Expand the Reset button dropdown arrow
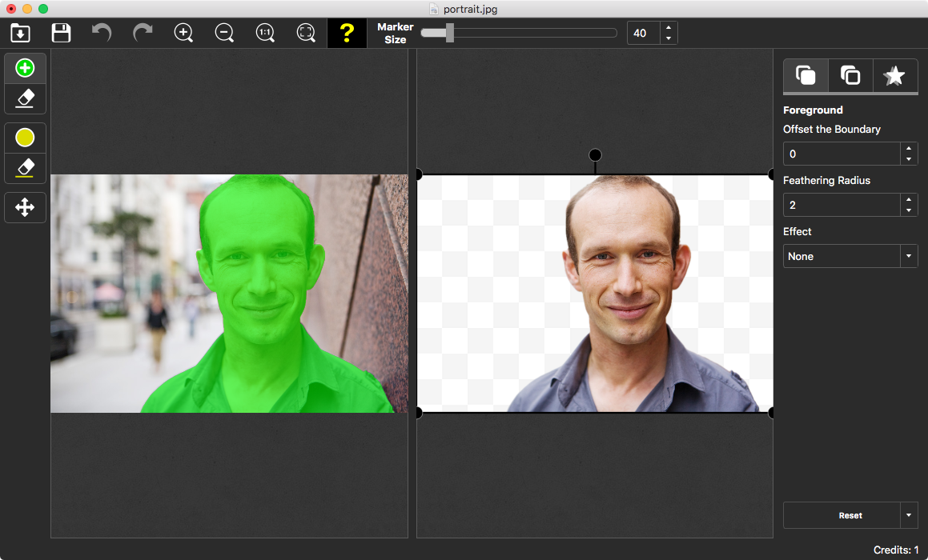Viewport: 928px width, 560px height. (910, 515)
